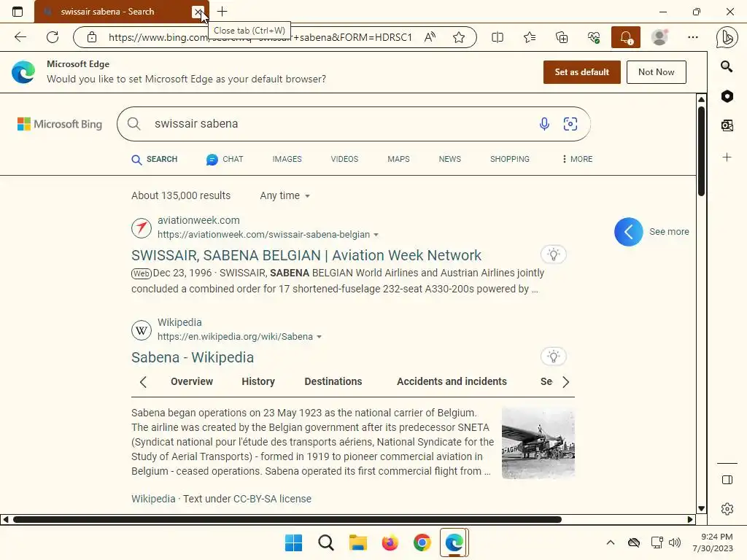Click the vertical page scrollbar thumb
Screen dimensions: 747x560
pos(701,151)
